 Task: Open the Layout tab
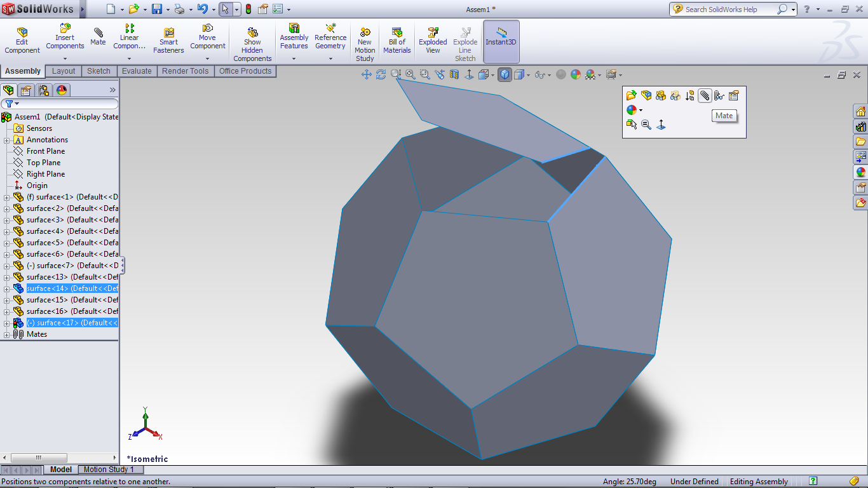(x=64, y=71)
